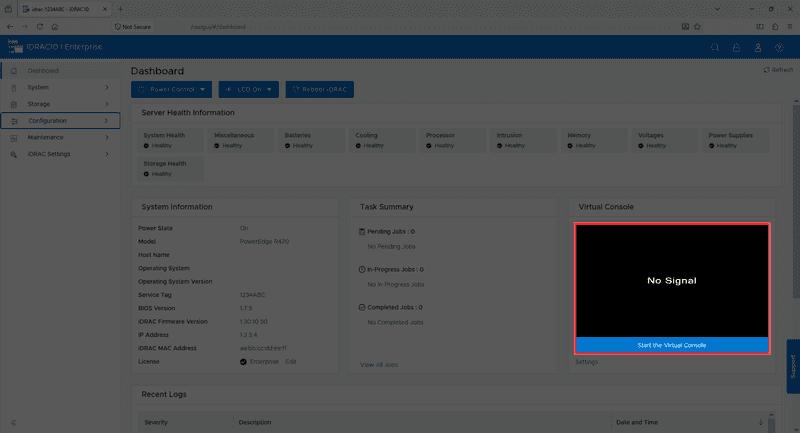Open iDRAC Settings in the sidebar

tap(61, 154)
